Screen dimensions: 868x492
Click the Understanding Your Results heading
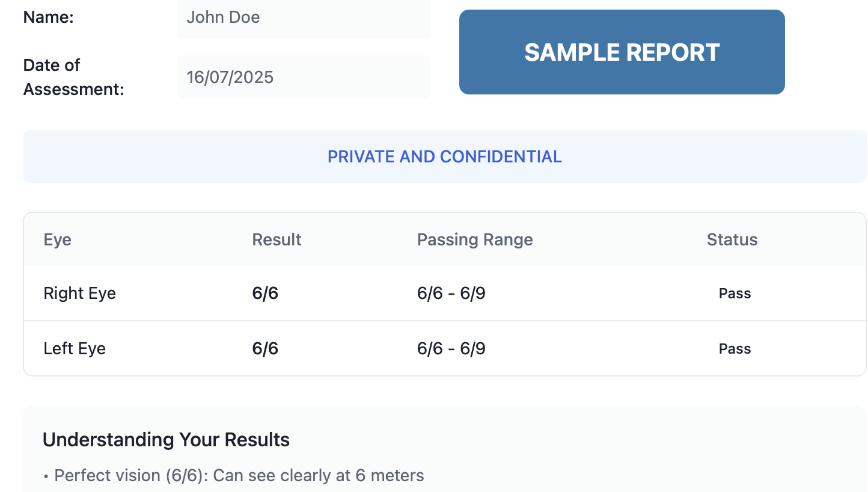pyautogui.click(x=166, y=440)
